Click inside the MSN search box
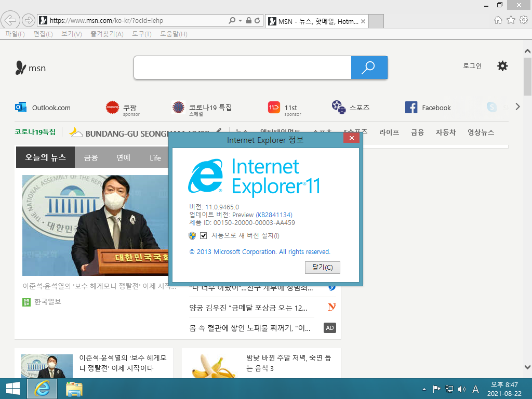This screenshot has height=399, width=532. (243, 68)
